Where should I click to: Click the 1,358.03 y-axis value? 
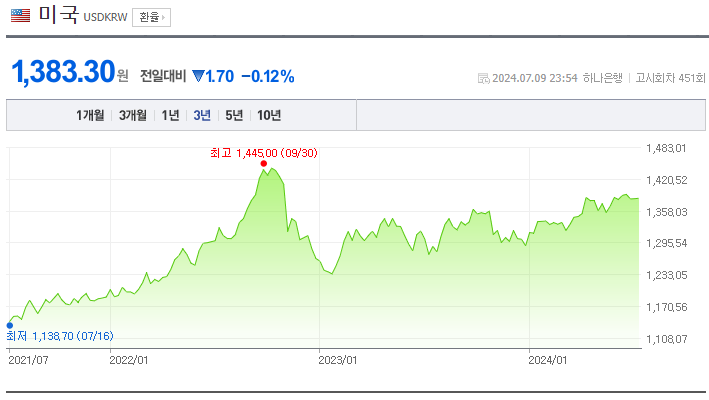coord(666,212)
